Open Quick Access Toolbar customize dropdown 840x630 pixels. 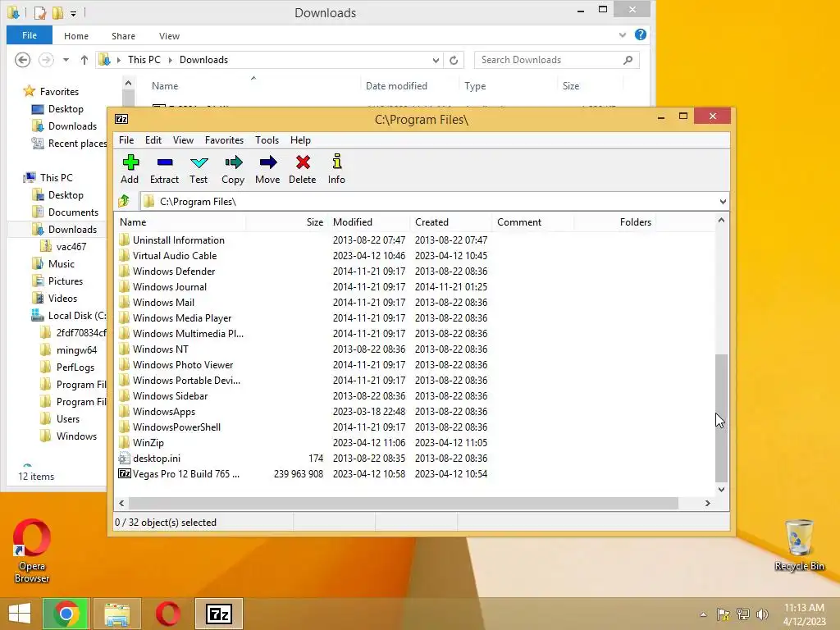tap(73, 13)
